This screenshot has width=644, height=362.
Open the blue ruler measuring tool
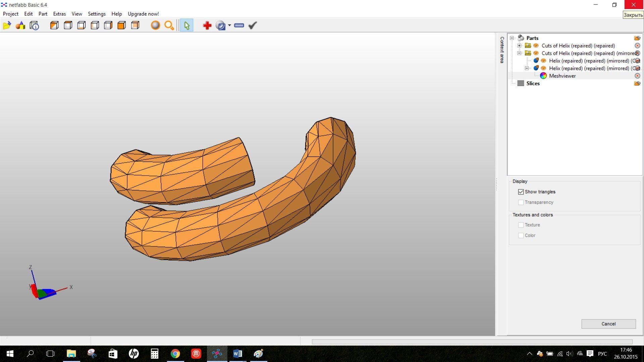click(239, 25)
